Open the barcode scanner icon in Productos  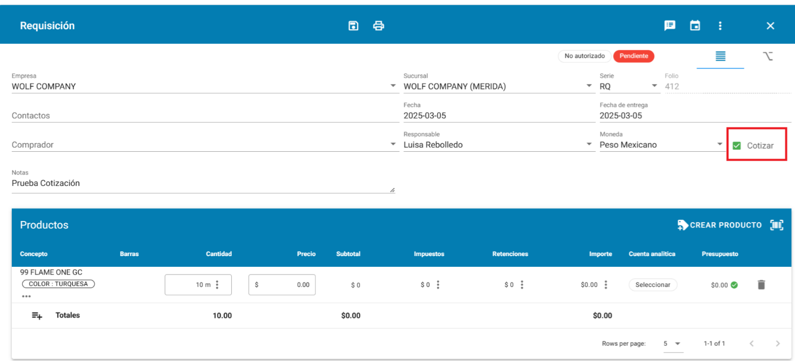pyautogui.click(x=776, y=225)
